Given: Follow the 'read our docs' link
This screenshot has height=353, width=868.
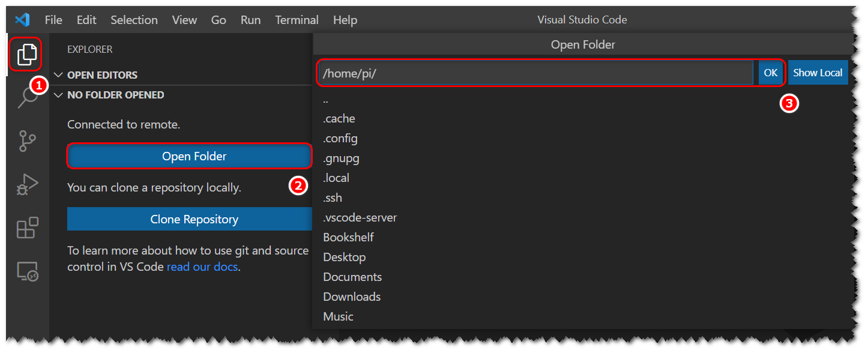Looking at the screenshot, I should tap(202, 267).
